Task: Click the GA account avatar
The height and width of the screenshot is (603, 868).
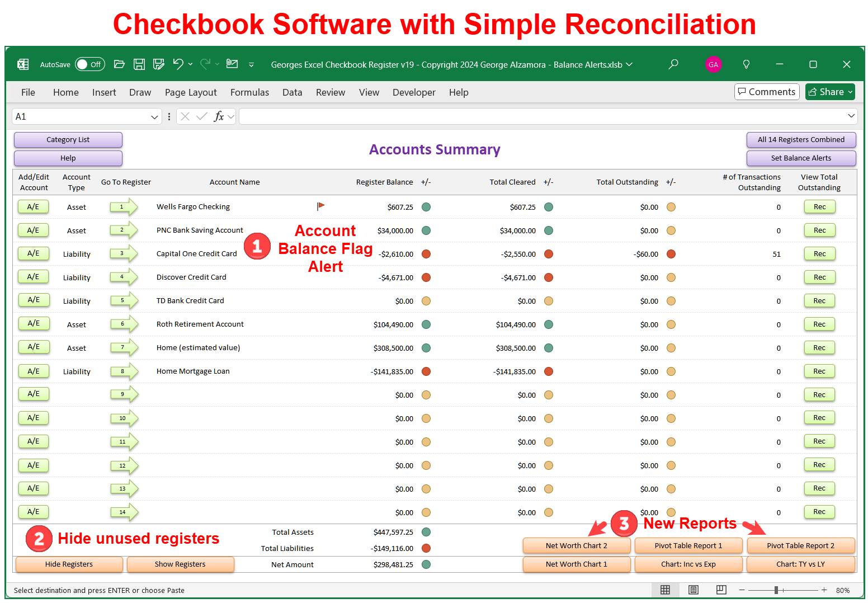Action: pyautogui.click(x=714, y=64)
